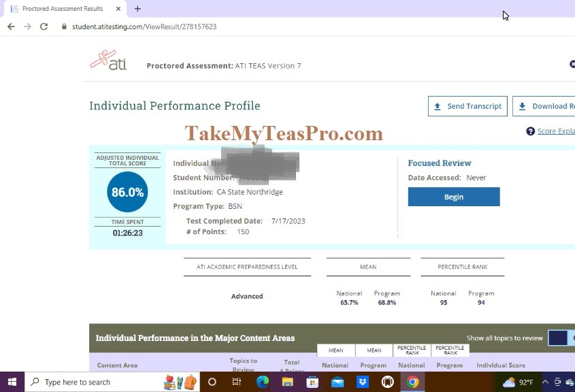Open File Explorer
The height and width of the screenshot is (392, 575).
coord(287,382)
